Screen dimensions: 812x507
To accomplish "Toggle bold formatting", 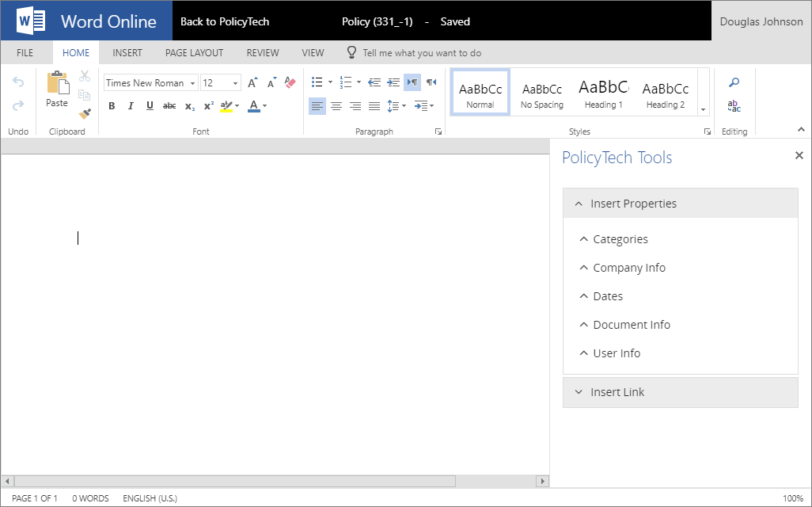I will [112, 105].
